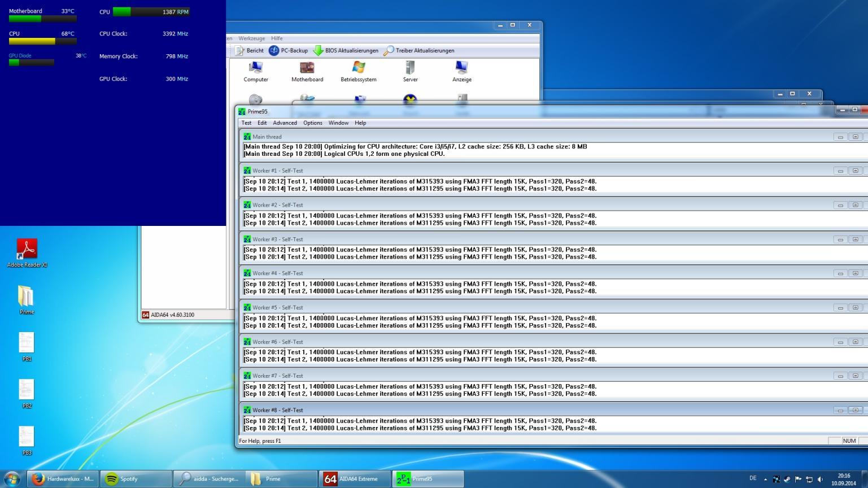This screenshot has height=488, width=868.
Task: Minimize the Worker #4 child window
Action: click(x=840, y=273)
